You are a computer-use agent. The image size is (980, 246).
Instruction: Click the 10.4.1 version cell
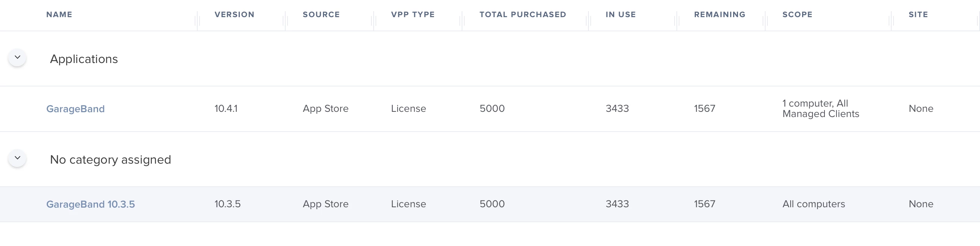point(226,109)
